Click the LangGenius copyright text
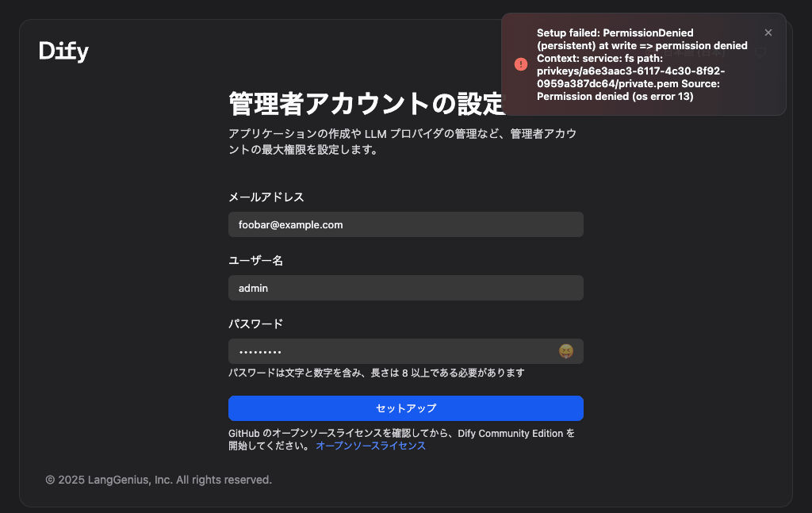Screen dimensions: 812x513 click(x=159, y=480)
